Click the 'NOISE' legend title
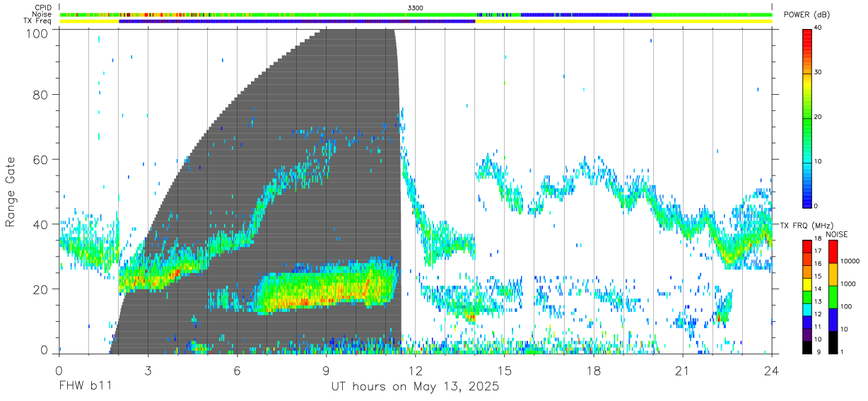This screenshot has width=868, height=401. [x=835, y=234]
